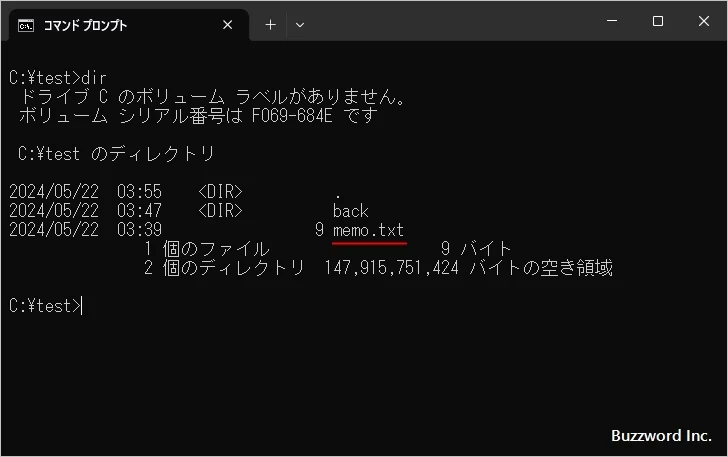Click the back directory name in listing
The image size is (728, 457).
(350, 211)
